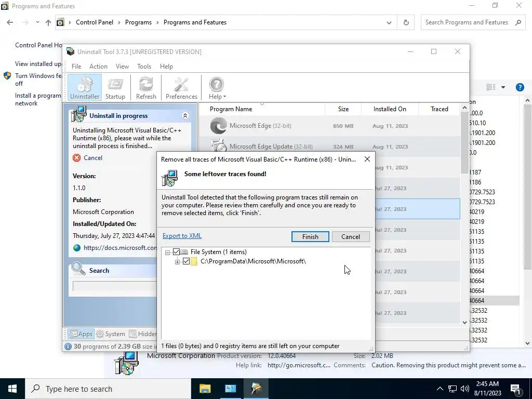This screenshot has height=399, width=532.
Task: Open the Help toolbar dropdown
Action: (217, 87)
